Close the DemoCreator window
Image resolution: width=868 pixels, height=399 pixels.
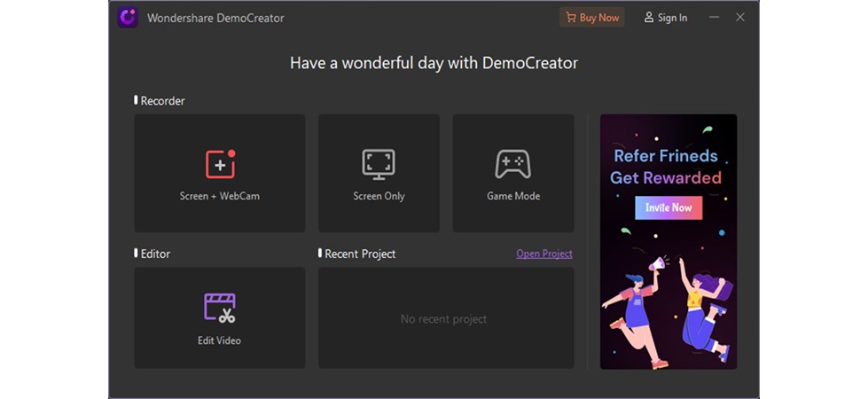click(x=740, y=18)
